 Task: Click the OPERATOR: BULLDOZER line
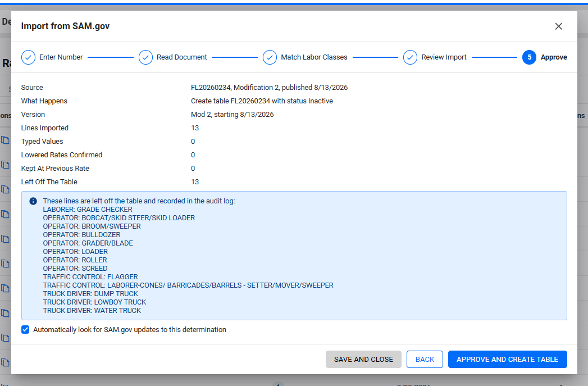coord(82,235)
